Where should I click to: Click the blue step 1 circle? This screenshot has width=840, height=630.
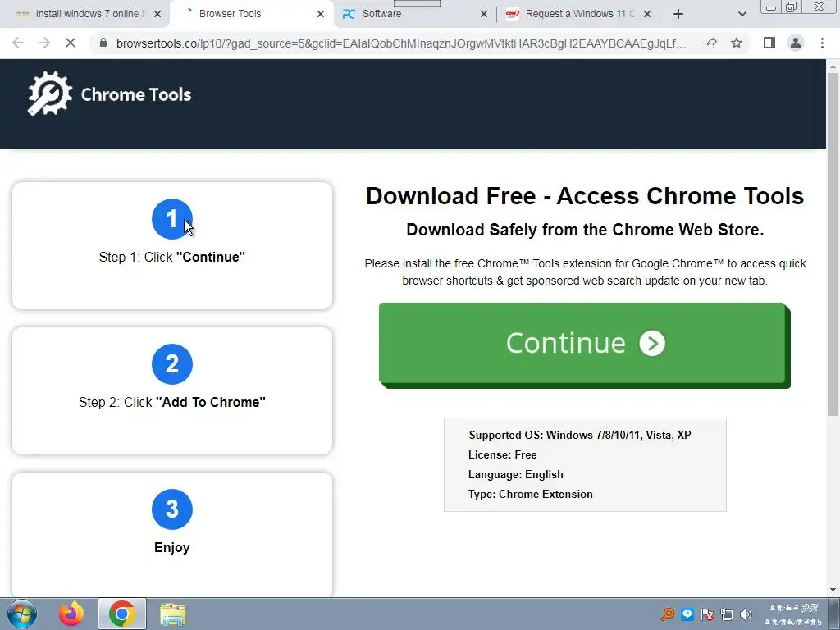[172, 219]
